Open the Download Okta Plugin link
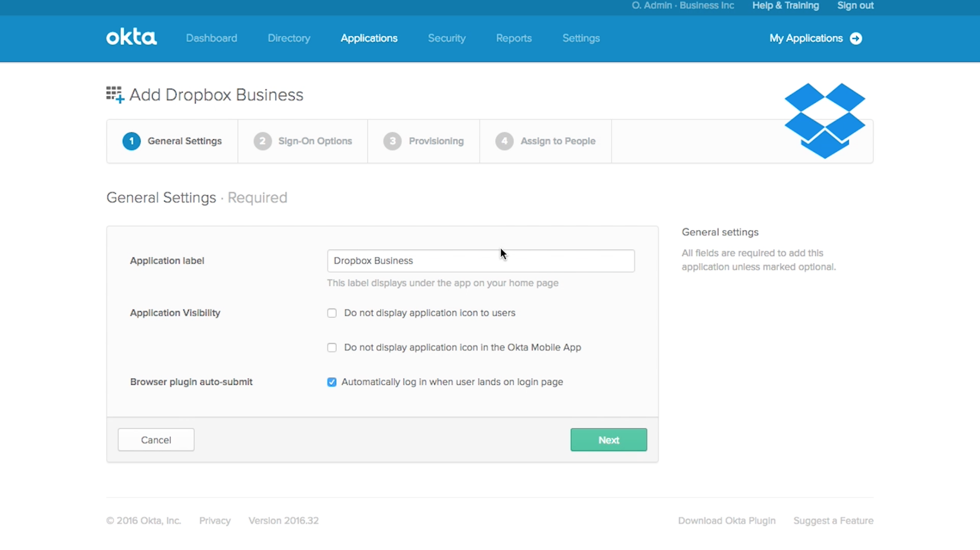 pyautogui.click(x=727, y=520)
